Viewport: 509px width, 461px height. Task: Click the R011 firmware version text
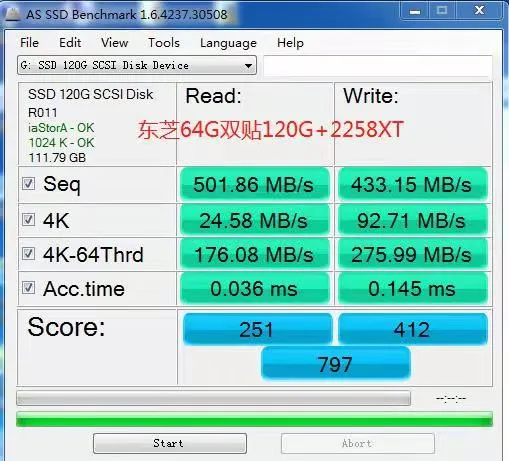(43, 113)
